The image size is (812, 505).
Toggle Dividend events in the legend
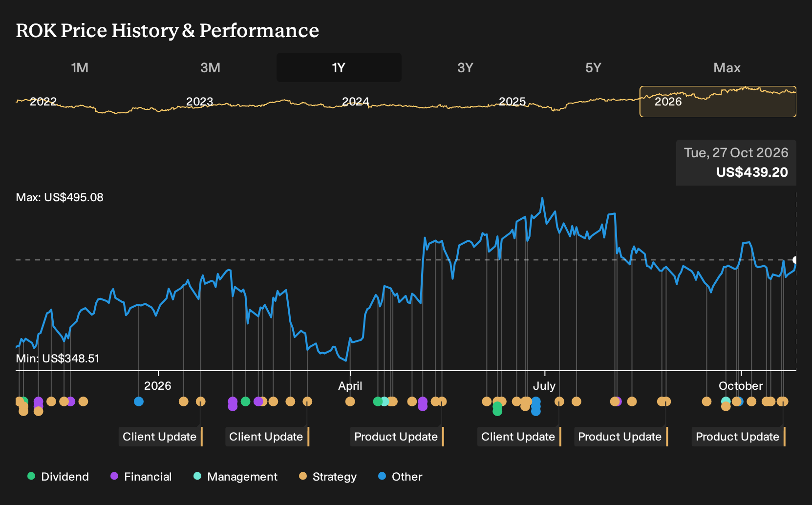tap(58, 477)
